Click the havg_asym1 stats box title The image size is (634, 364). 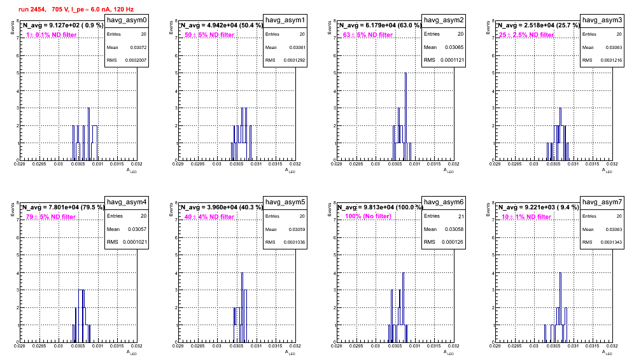[x=285, y=20]
